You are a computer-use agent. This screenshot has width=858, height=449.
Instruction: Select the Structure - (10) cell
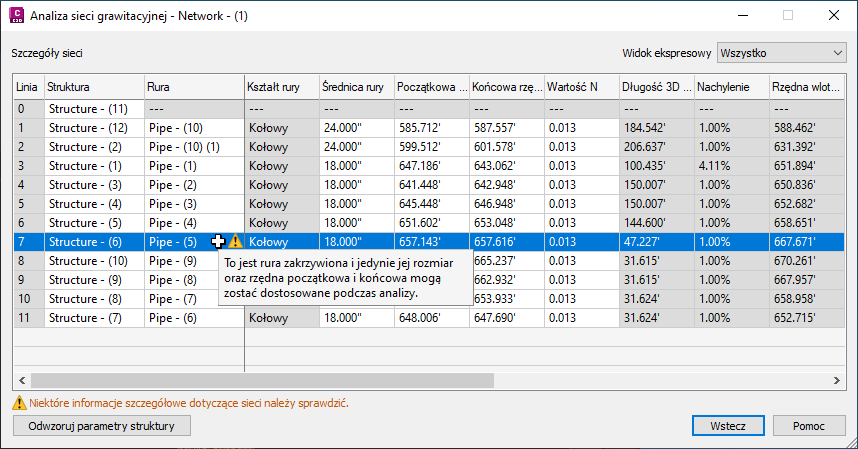(94, 261)
